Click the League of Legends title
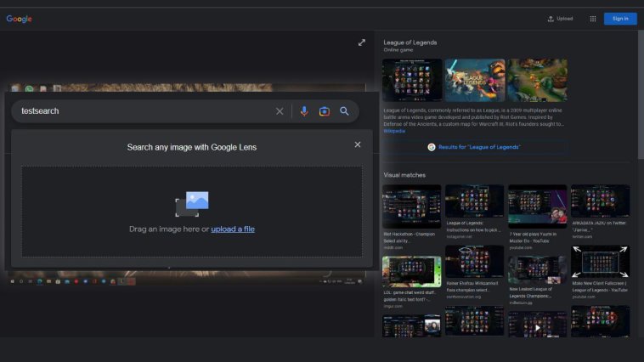Image resolution: width=644 pixels, height=362 pixels. (x=410, y=42)
